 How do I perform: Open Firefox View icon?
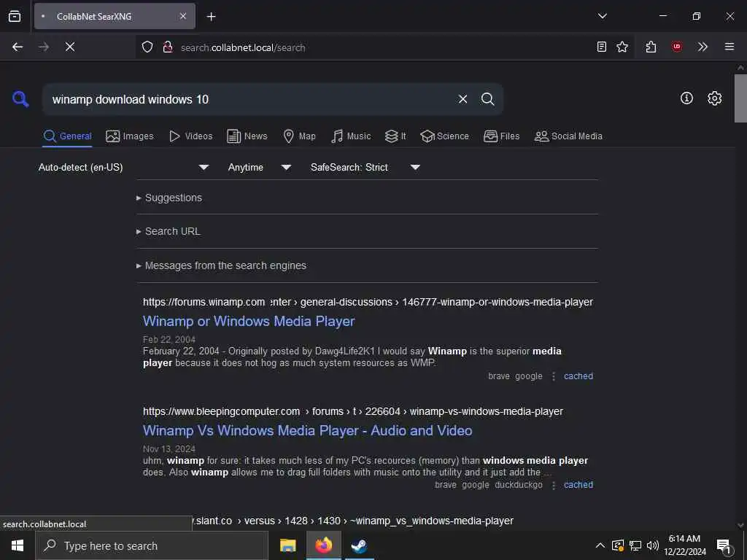click(15, 16)
